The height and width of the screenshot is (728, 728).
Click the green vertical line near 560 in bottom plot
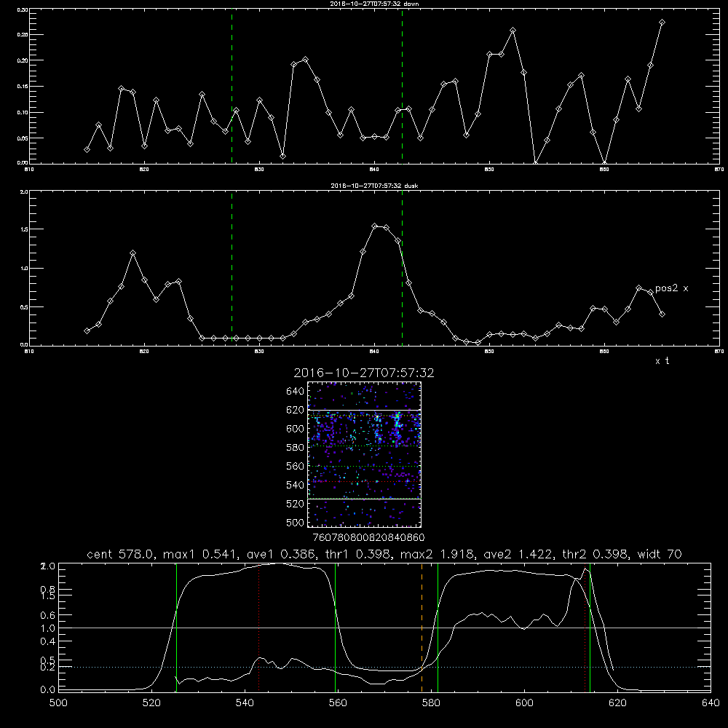[x=335, y=628]
